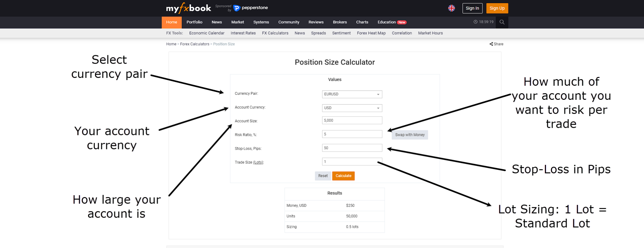
Task: Click the UK flag language icon
Action: tap(452, 8)
